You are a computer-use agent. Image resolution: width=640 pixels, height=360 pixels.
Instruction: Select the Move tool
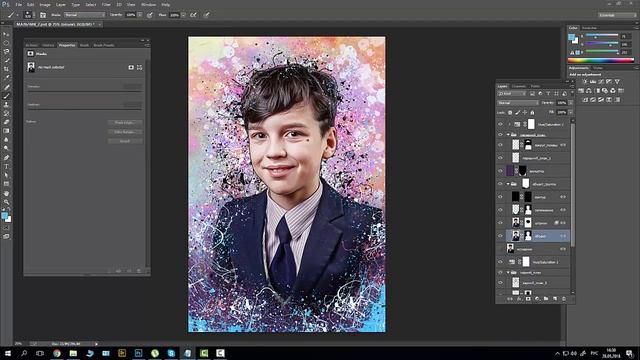coord(6,34)
